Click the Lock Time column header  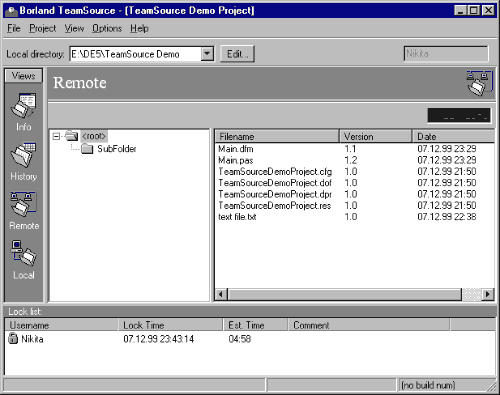[x=171, y=325]
